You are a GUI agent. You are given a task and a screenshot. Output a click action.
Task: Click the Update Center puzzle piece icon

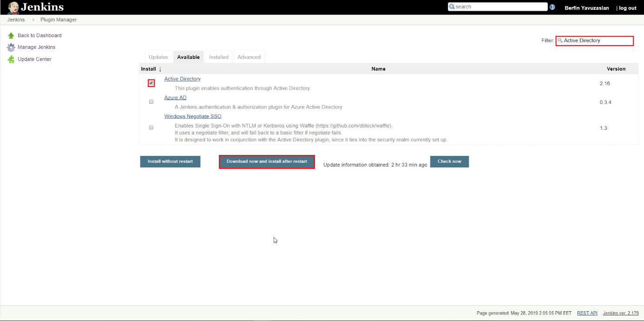11,59
